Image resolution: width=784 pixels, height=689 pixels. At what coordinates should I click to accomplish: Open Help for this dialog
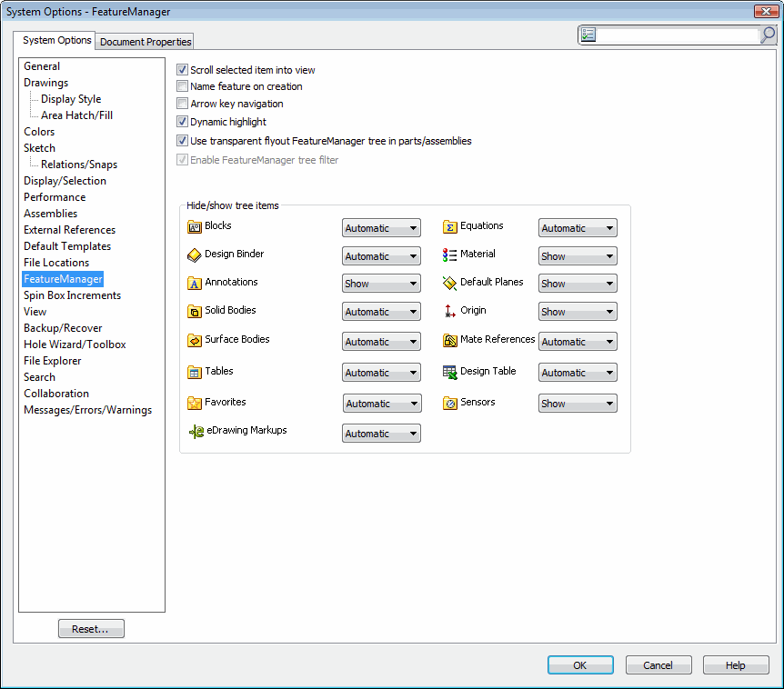pos(736,665)
